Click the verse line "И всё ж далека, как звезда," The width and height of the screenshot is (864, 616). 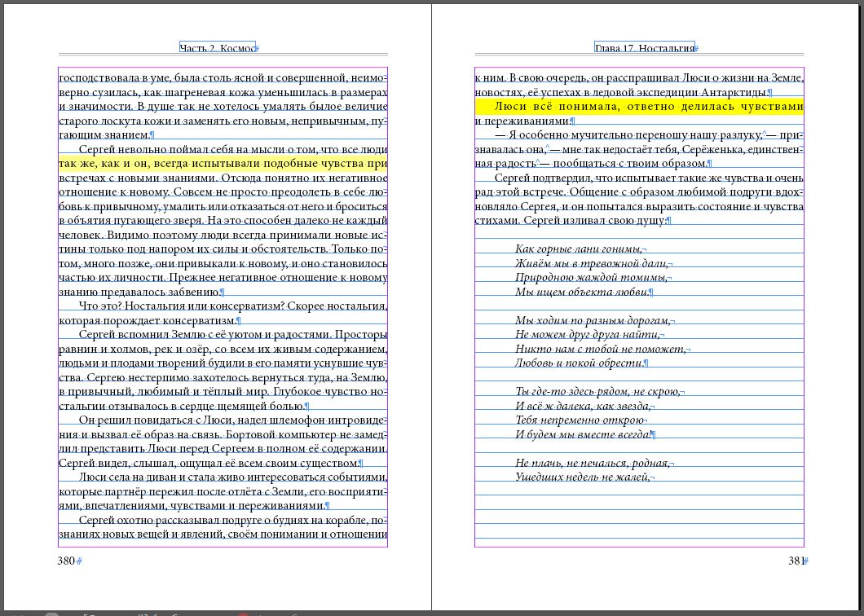[583, 406]
